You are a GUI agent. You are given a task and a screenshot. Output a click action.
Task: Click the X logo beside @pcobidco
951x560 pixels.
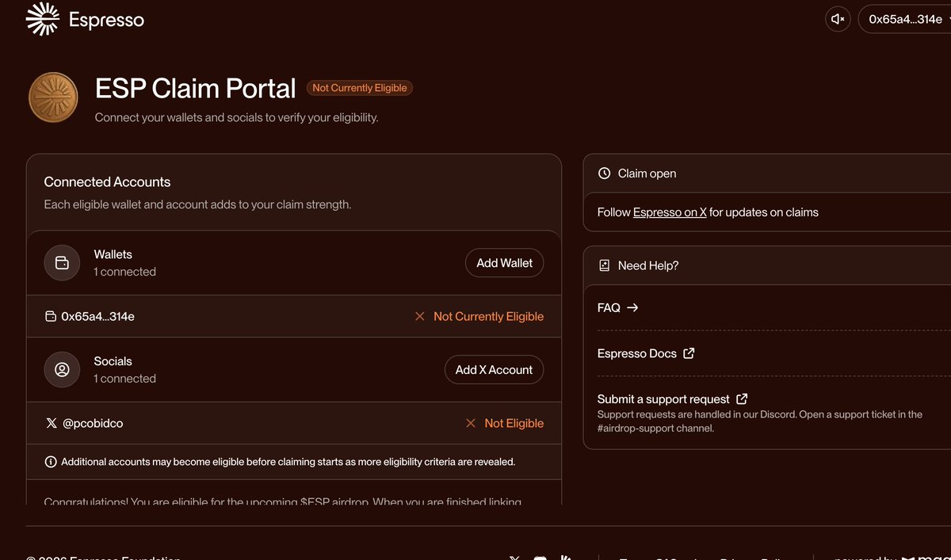52,424
